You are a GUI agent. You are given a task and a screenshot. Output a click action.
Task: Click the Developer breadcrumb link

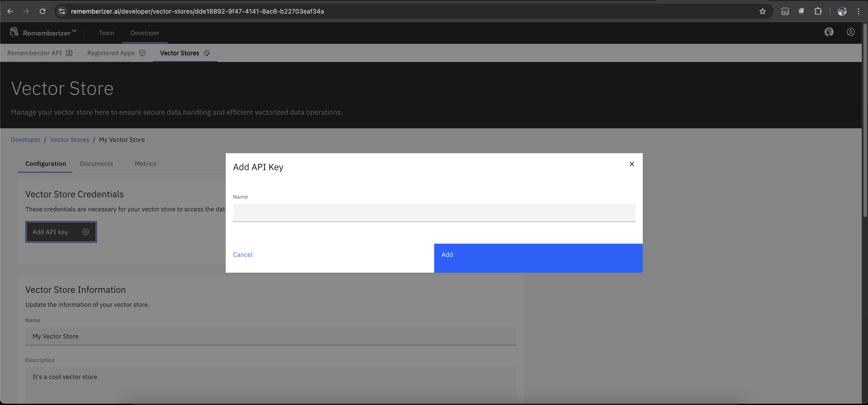tap(25, 140)
